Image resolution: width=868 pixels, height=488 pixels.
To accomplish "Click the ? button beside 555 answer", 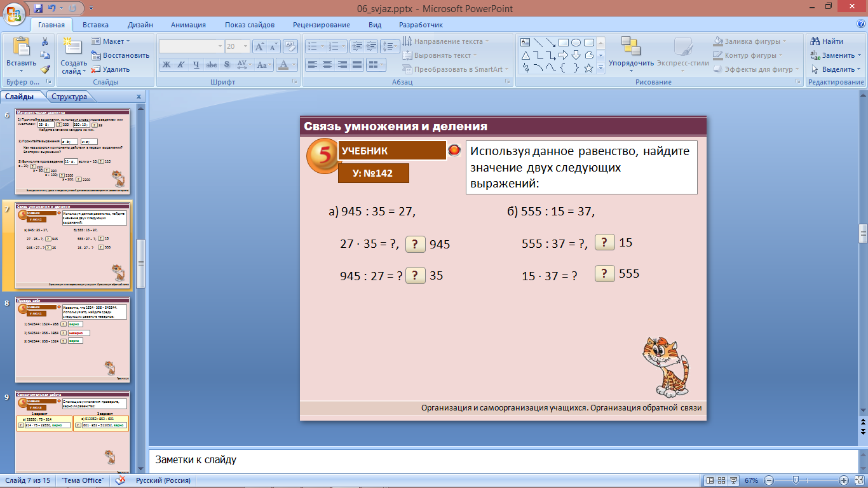I will 605,273.
